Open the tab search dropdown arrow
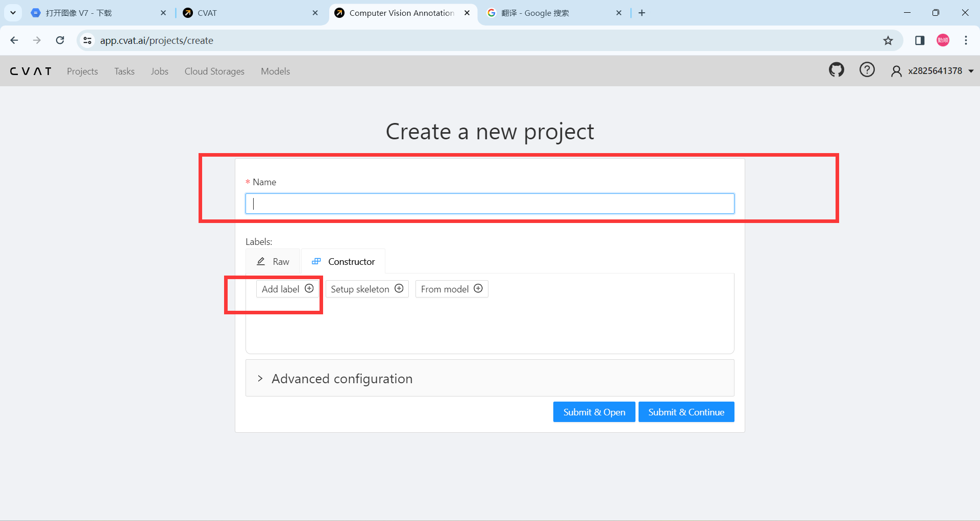980x521 pixels. tap(13, 13)
